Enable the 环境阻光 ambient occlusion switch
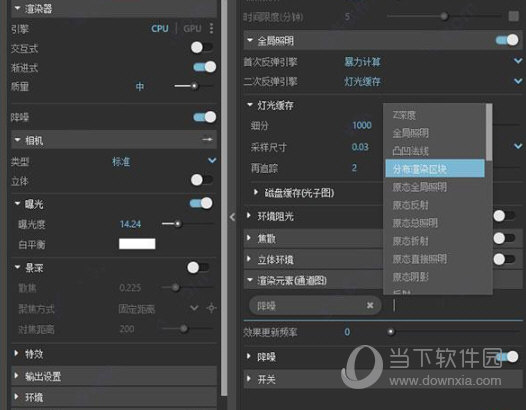This screenshot has height=410, width=526. pos(504,216)
